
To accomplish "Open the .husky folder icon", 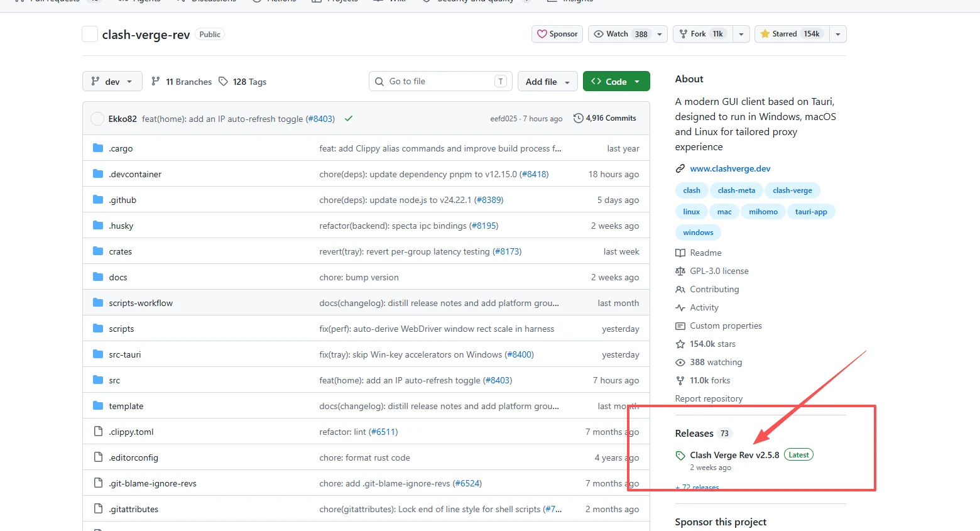I will click(98, 226).
